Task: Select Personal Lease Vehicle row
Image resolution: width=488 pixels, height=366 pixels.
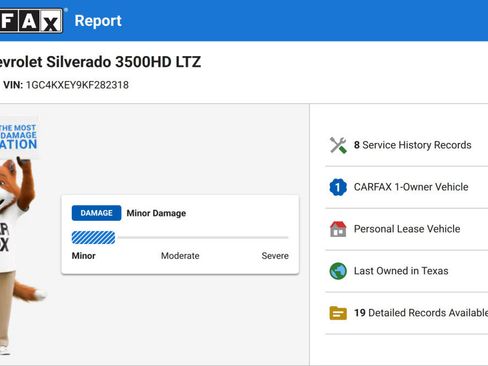Action: click(x=407, y=229)
